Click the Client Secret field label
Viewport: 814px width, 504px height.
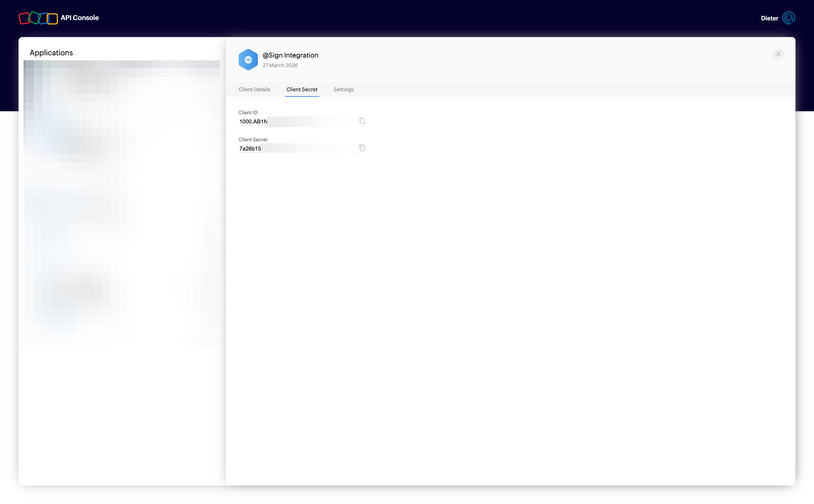pos(253,139)
